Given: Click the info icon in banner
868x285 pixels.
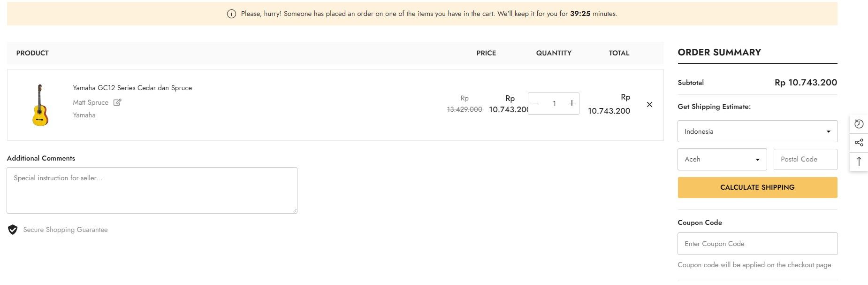Looking at the screenshot, I should point(231,14).
